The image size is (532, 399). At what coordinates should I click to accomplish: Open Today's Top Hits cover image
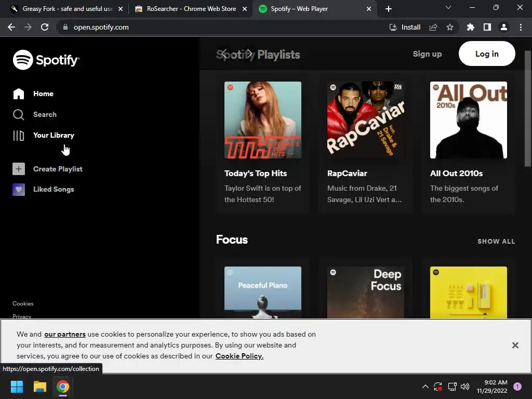click(x=262, y=120)
